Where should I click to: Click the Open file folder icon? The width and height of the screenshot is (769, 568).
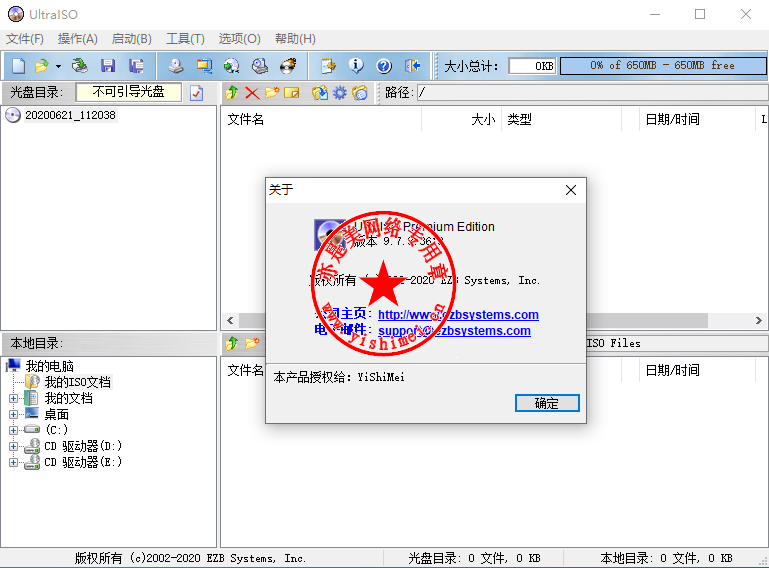[x=41, y=66]
